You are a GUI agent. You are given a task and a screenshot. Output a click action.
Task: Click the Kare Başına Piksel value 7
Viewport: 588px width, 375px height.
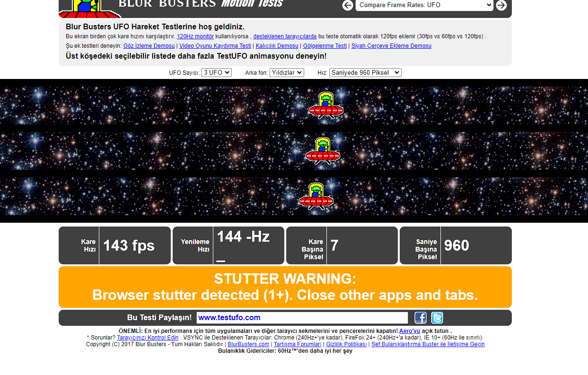[x=334, y=245]
